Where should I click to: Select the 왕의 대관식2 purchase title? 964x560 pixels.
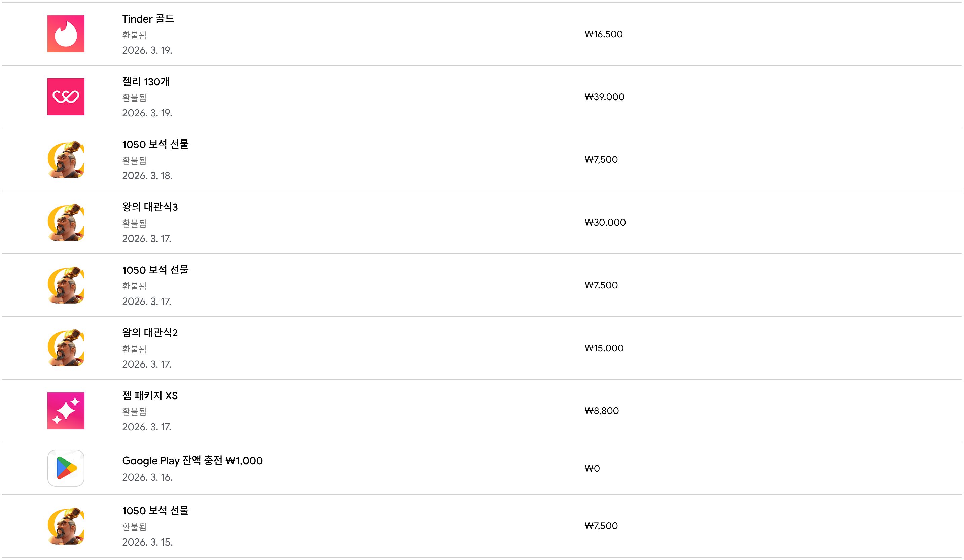[150, 332]
